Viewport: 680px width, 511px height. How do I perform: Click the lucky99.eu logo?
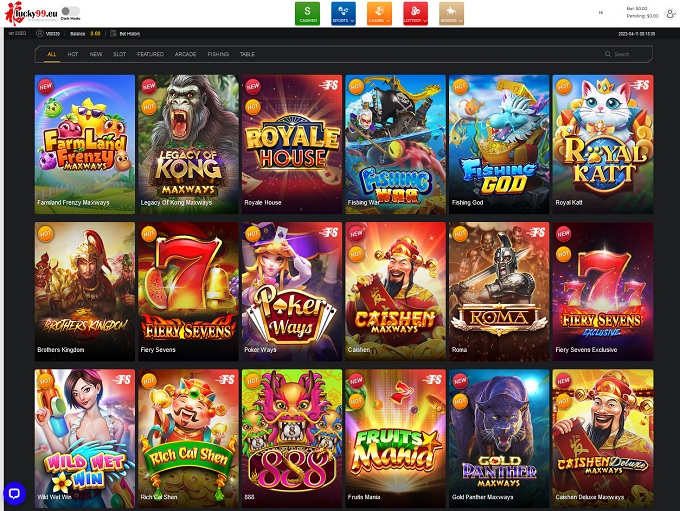[x=31, y=13]
